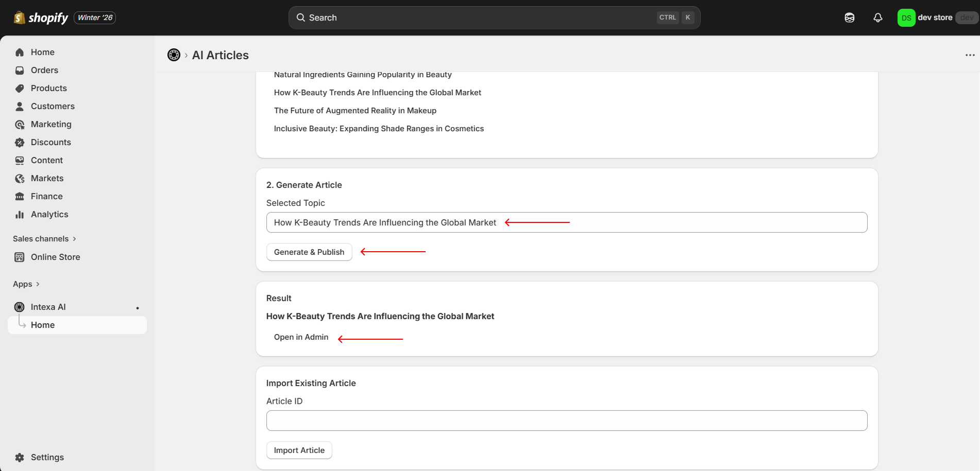The height and width of the screenshot is (471, 980).
Task: Open Orders from the sidebar
Action: click(x=44, y=70)
